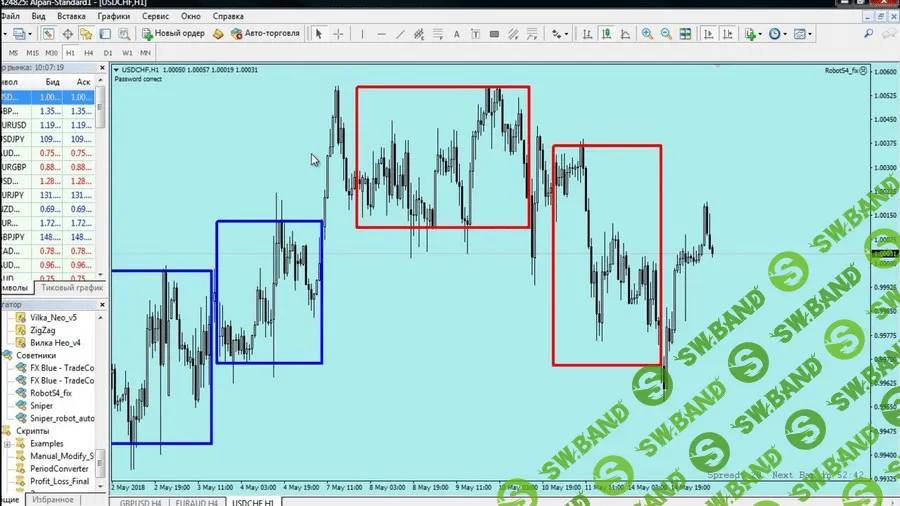Click the tile windows icon
This screenshot has height=506, width=900.
(x=685, y=33)
